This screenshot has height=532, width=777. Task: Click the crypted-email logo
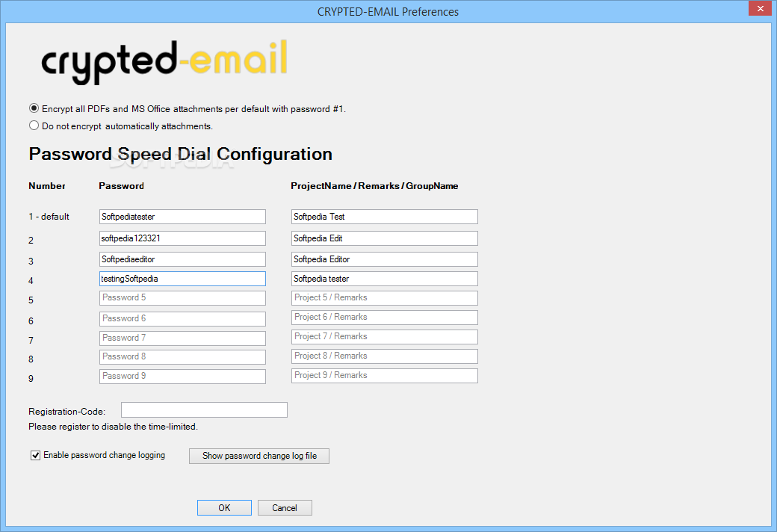coord(164,62)
